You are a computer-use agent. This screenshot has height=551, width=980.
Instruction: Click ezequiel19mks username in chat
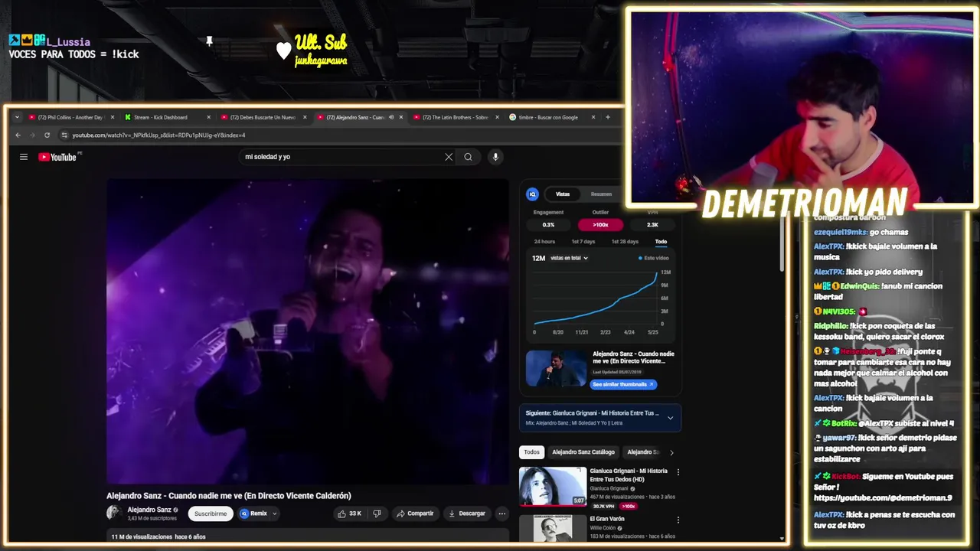[841, 232]
